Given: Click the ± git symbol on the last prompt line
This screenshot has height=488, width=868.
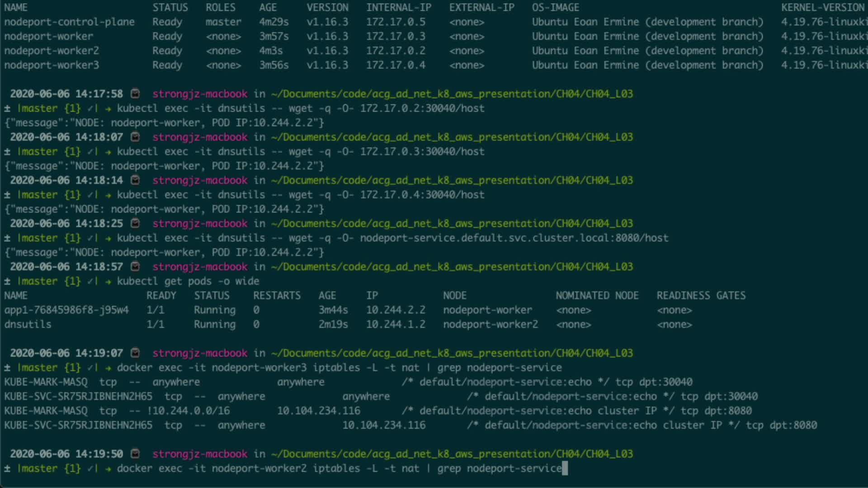Looking at the screenshot, I should click(x=7, y=469).
